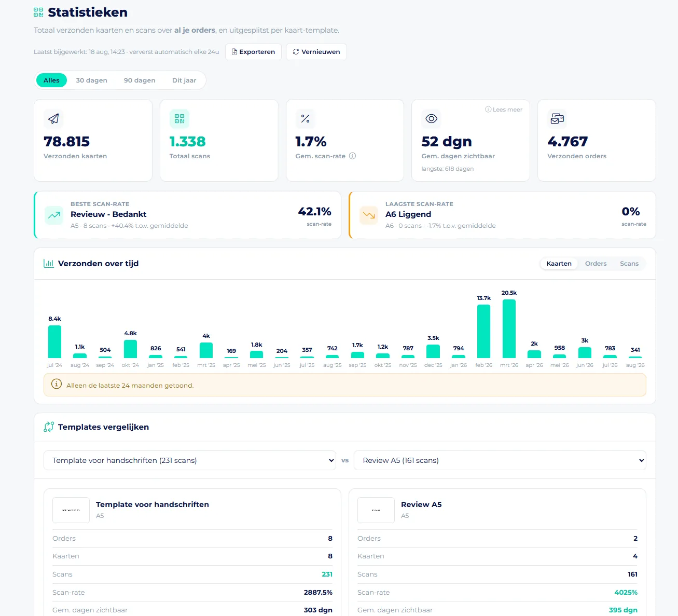
Task: Open the Template voor handschriften dropdown
Action: 190,460
